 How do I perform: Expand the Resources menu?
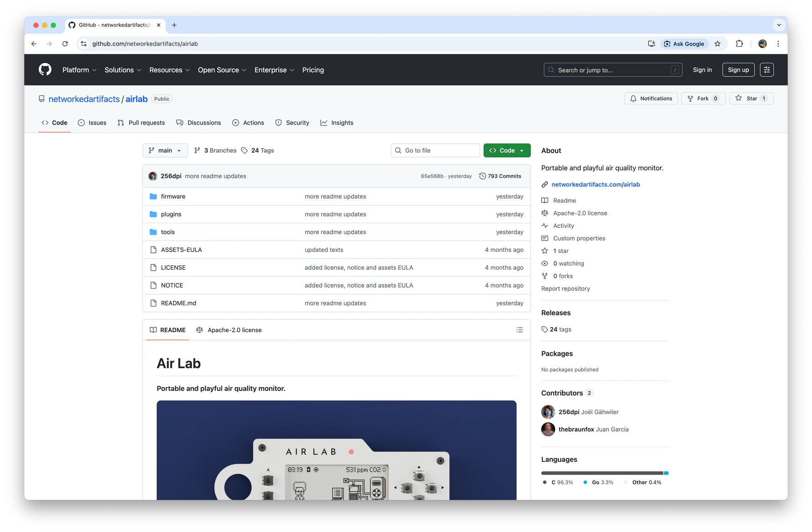tap(169, 70)
